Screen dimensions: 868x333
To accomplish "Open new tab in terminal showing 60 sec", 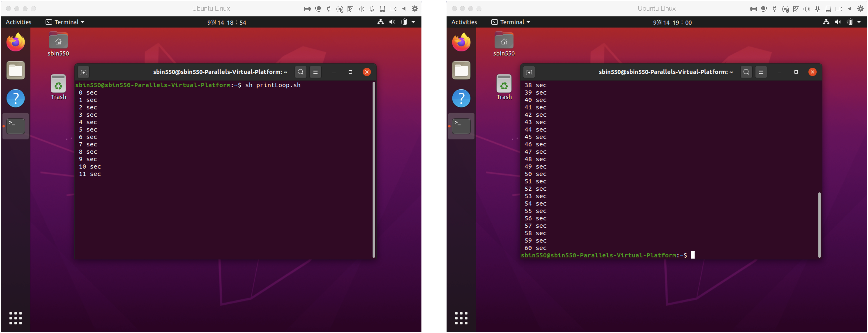I will click(x=529, y=72).
